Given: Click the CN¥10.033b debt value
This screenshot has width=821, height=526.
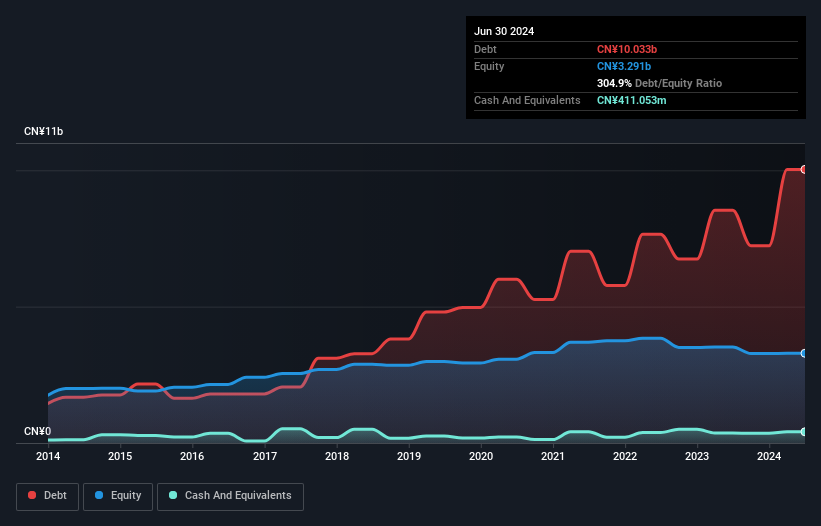Looking at the screenshot, I should click(x=627, y=49).
